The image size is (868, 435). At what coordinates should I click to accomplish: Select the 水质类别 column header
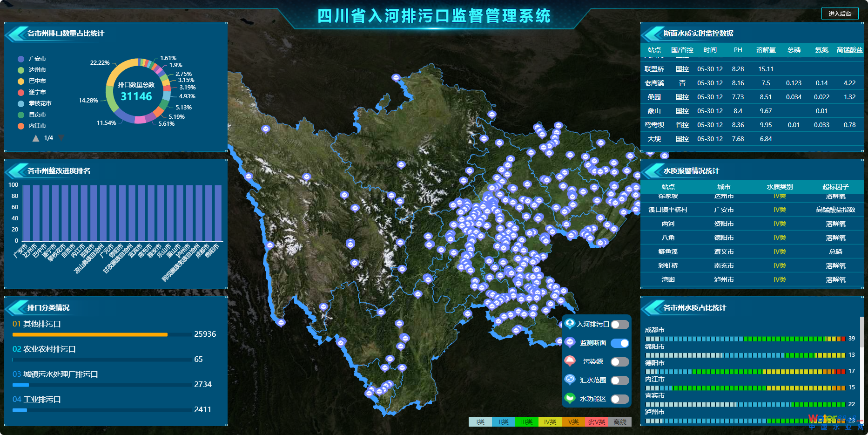click(x=780, y=187)
